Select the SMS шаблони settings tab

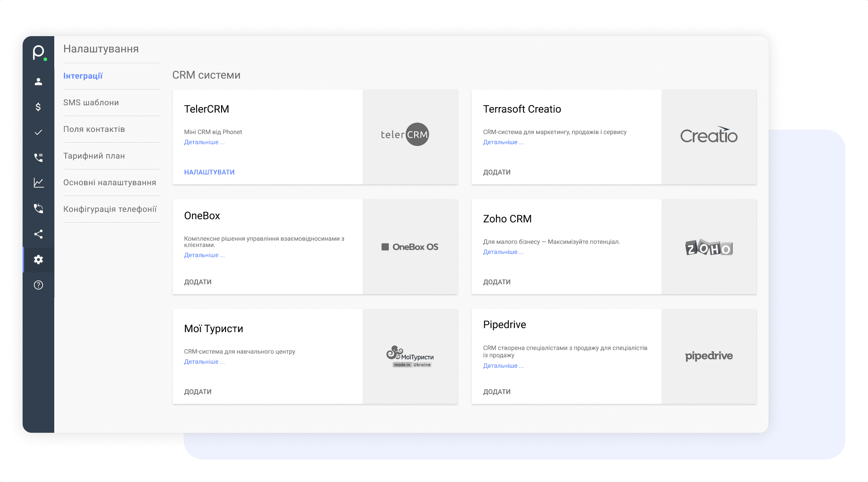pos(91,103)
